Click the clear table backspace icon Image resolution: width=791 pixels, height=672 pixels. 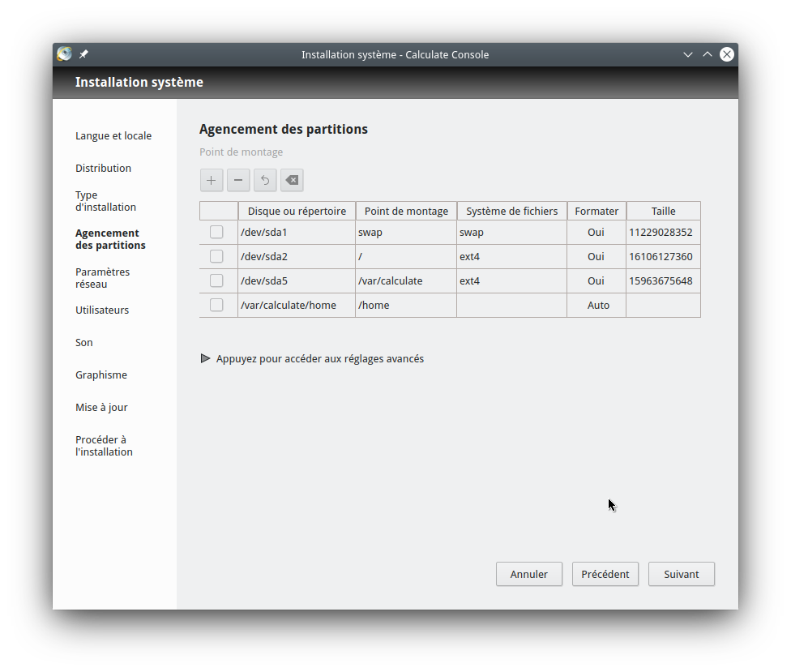click(292, 180)
